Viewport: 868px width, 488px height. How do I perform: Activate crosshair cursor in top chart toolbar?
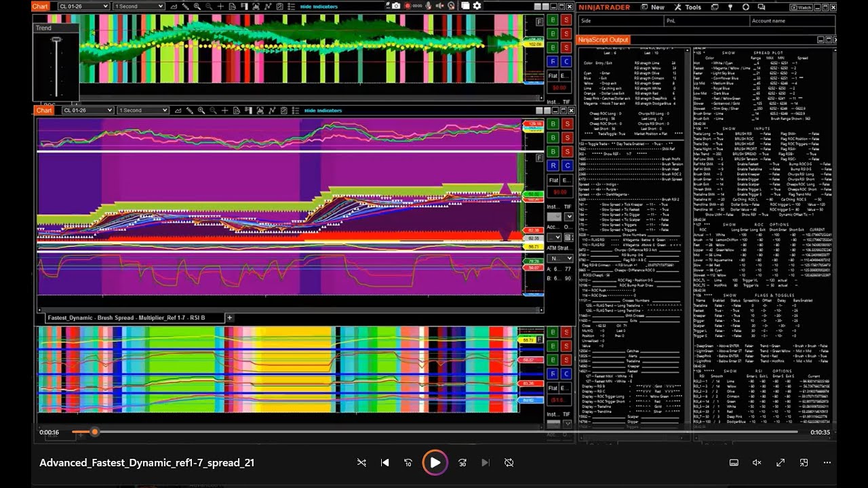point(221,6)
